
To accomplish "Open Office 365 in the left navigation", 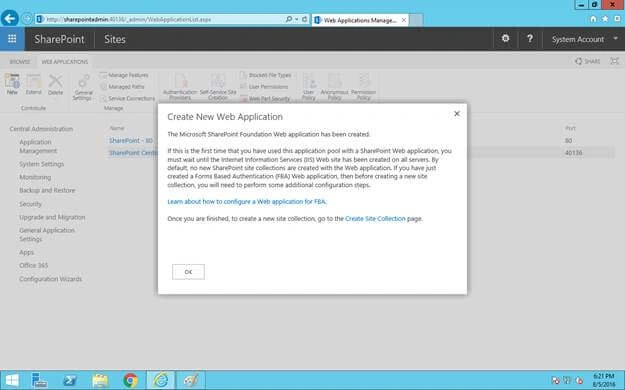I will [33, 265].
